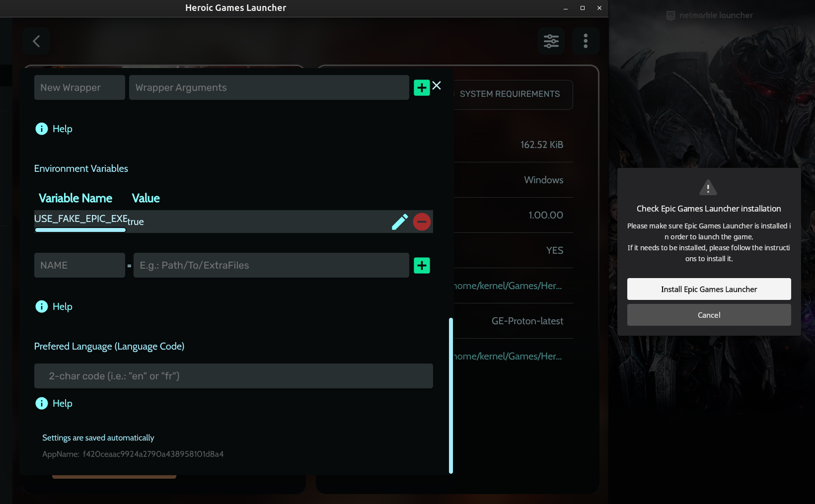This screenshot has width=815, height=504.
Task: Close the settings dialog with X
Action: [x=437, y=85]
